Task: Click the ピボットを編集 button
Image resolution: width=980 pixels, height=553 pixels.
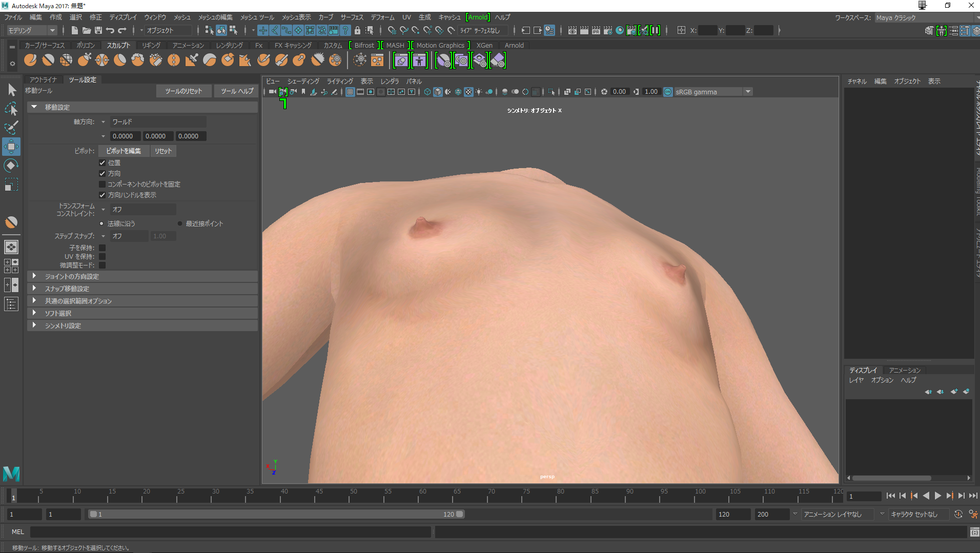Action: (x=124, y=151)
